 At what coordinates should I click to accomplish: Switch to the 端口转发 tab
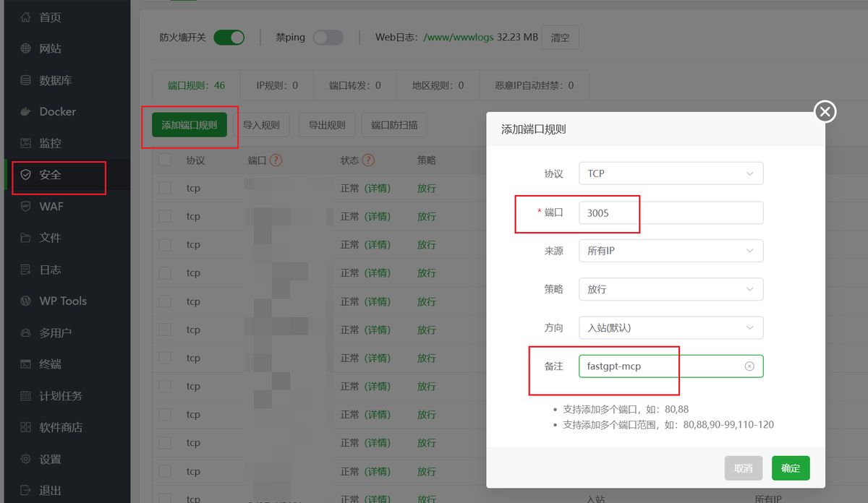click(x=354, y=85)
